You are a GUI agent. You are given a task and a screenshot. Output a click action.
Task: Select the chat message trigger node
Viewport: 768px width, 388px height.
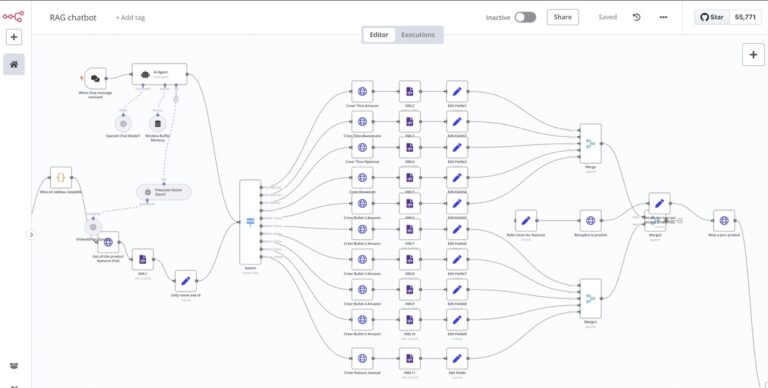click(95, 78)
